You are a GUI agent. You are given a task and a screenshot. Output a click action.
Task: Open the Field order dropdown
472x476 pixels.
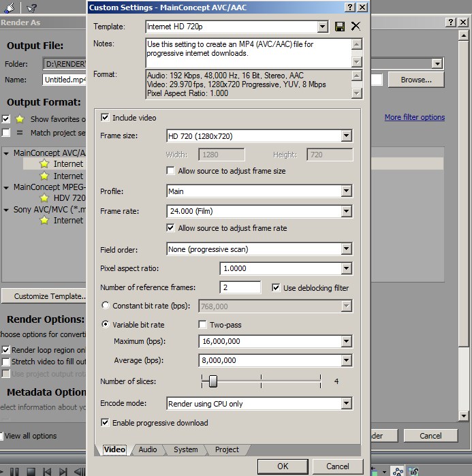click(346, 249)
